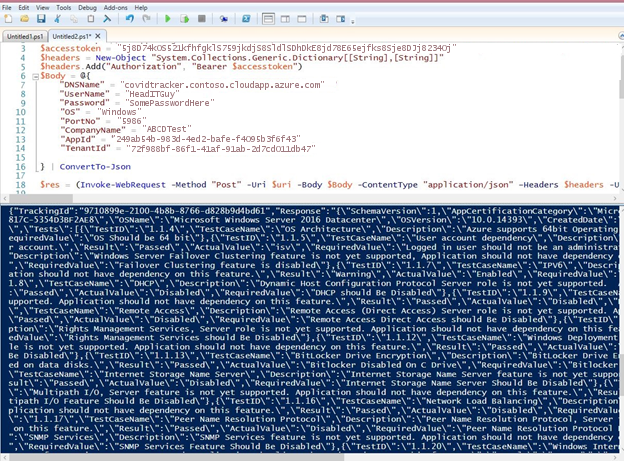The image size is (624, 461).
Task: Select the Untitled2.ps1 tab
Action: 72,36
